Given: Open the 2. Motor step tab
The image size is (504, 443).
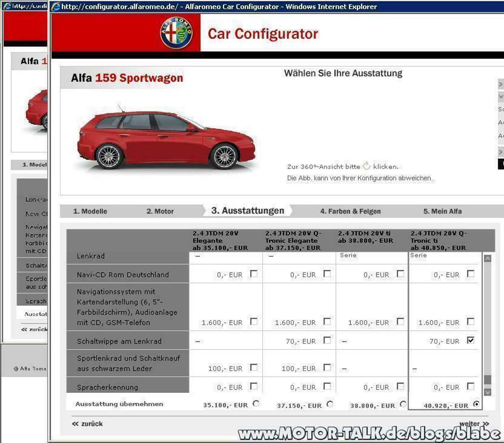Looking at the screenshot, I should click(x=160, y=211).
